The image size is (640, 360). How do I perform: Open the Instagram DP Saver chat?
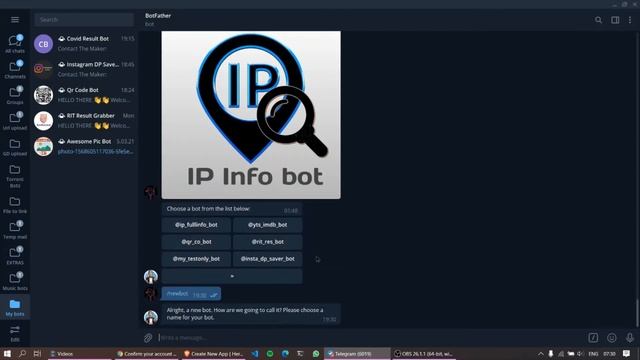[84, 69]
